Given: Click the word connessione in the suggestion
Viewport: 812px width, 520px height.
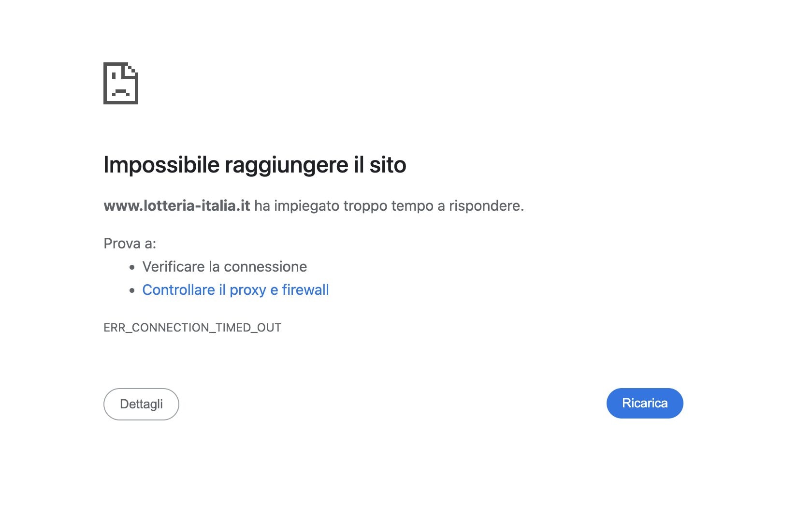Looking at the screenshot, I should (265, 267).
